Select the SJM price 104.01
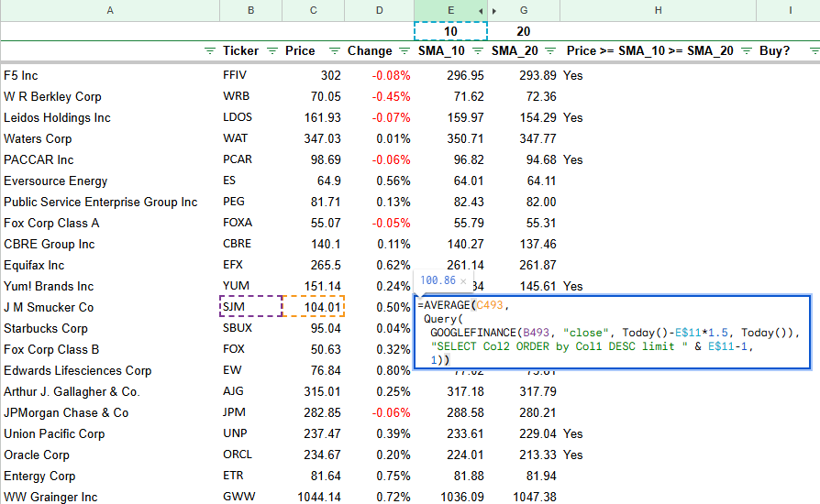The height and width of the screenshot is (504, 820). coord(314,307)
